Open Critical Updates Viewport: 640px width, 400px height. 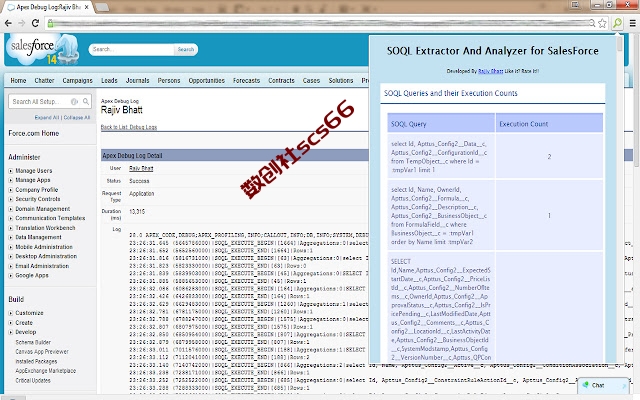pos(33,381)
